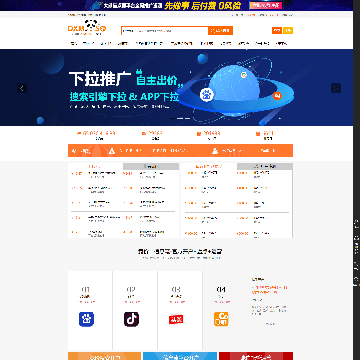Switch to the gray tab in left list panel

pos(151,166)
